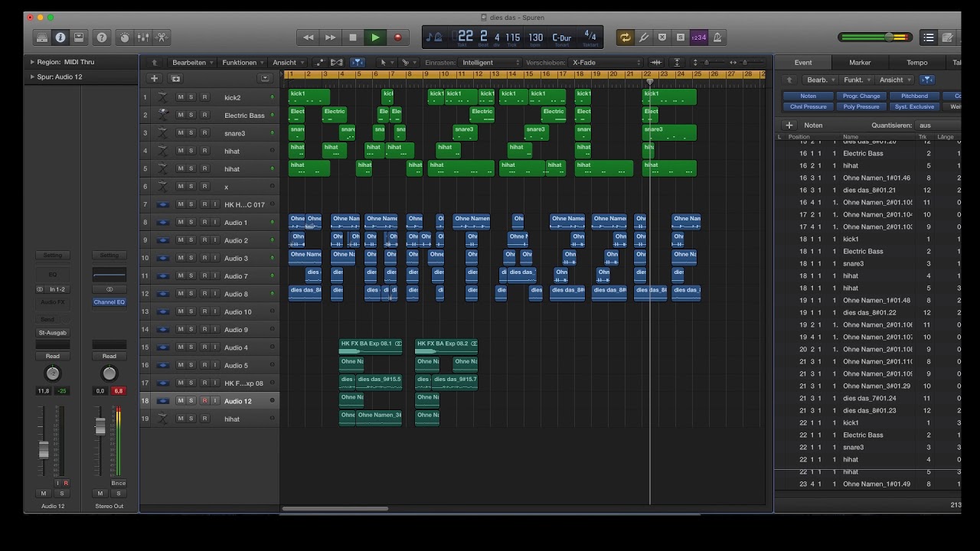Click the catch button in Event list
Image resolution: width=980 pixels, height=551 pixels.
click(x=926, y=80)
